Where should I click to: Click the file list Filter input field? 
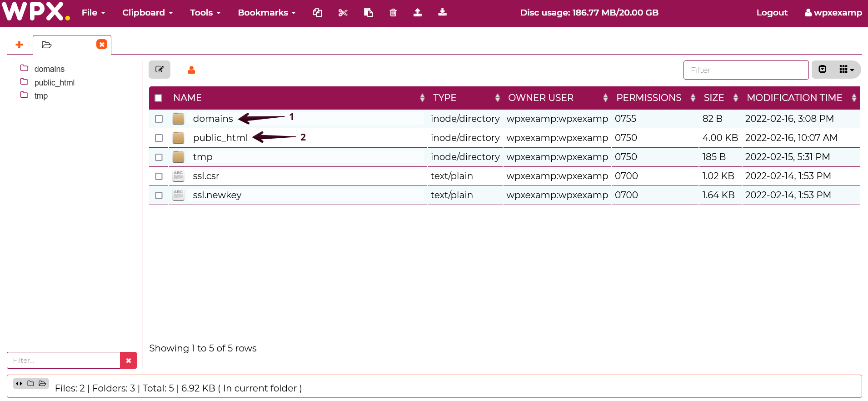[x=746, y=70]
